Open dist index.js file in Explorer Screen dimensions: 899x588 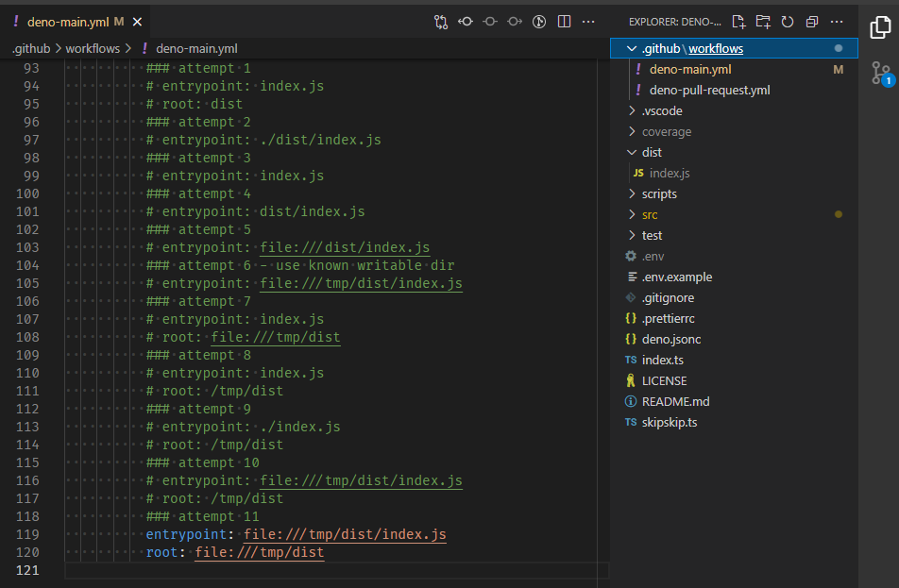pos(734,173)
